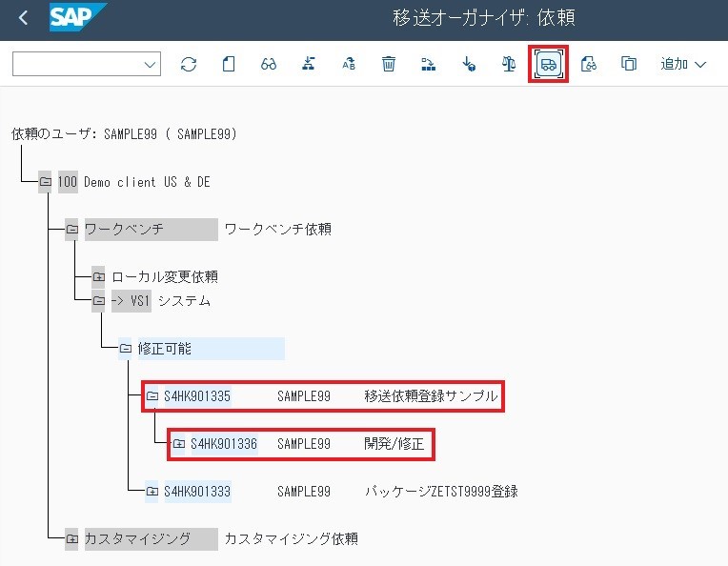Image resolution: width=728 pixels, height=566 pixels.
Task: Click the delete trash can icon
Action: [x=389, y=64]
